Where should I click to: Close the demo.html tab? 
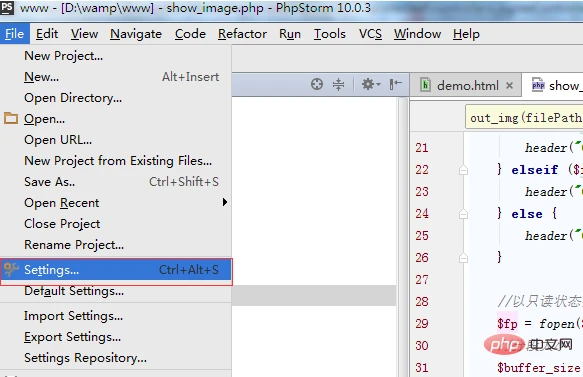(x=509, y=86)
